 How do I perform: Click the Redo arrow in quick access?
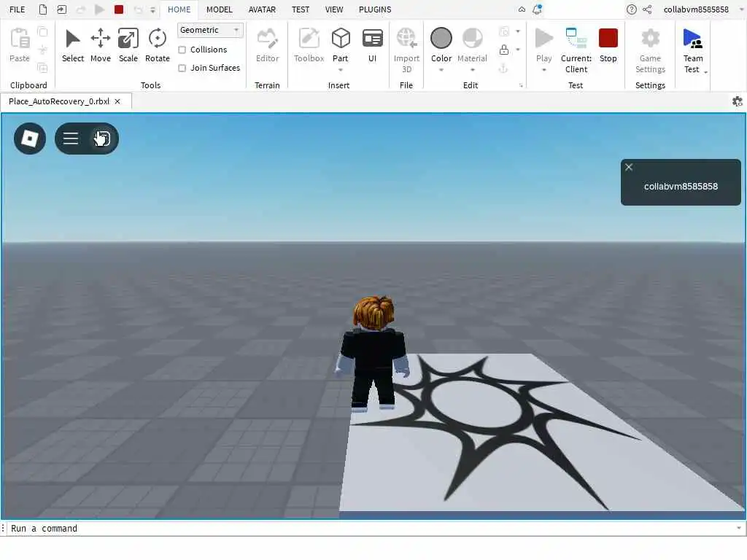click(80, 9)
